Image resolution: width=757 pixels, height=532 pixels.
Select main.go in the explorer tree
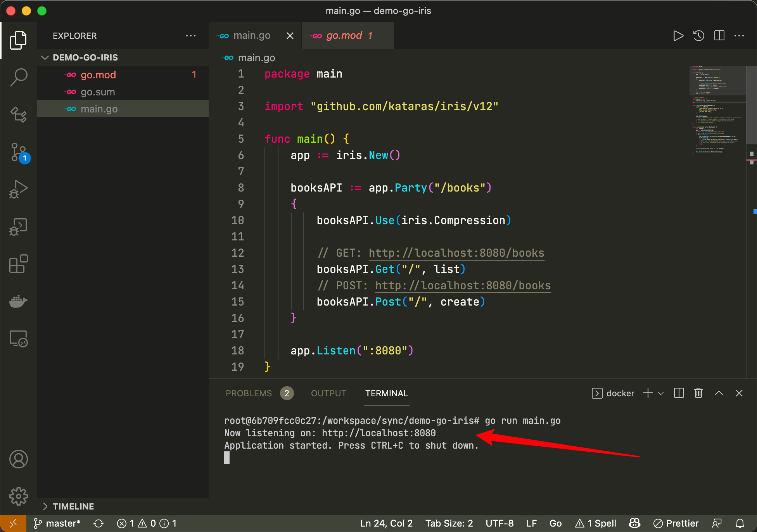(x=123, y=109)
